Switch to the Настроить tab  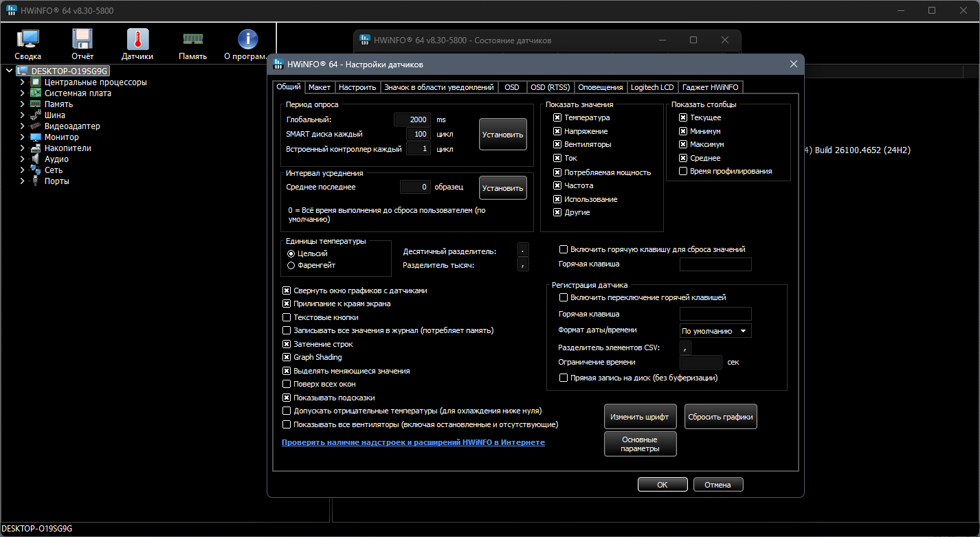point(357,87)
